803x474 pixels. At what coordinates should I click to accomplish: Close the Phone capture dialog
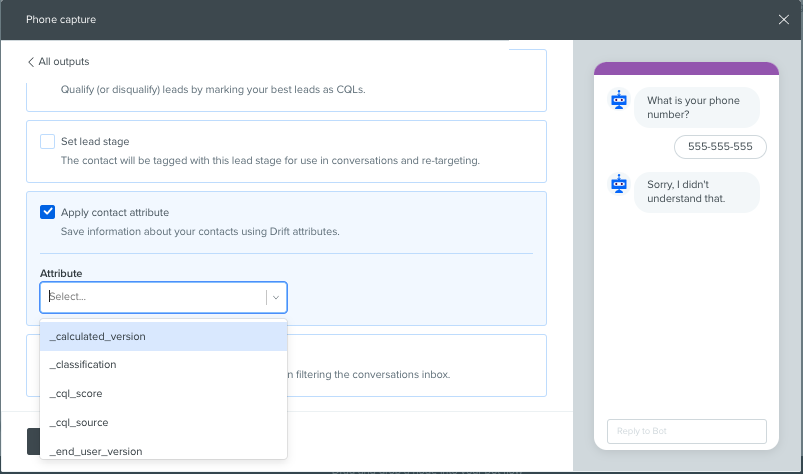[x=784, y=19]
